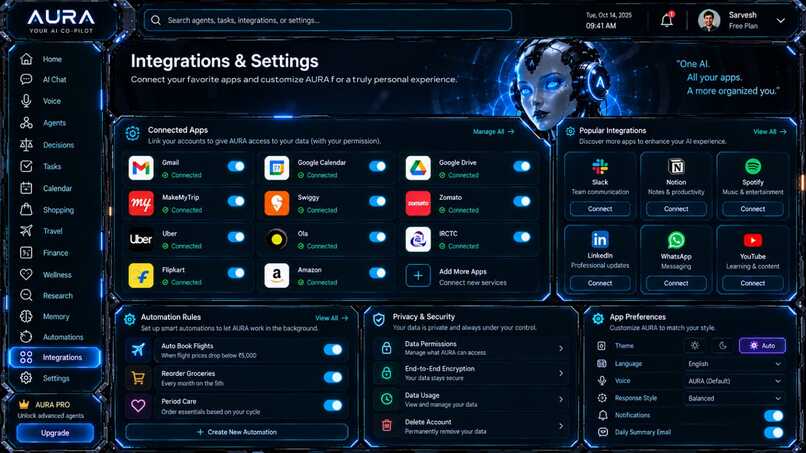The width and height of the screenshot is (806, 453).
Task: Click the Zomato app icon
Action: coord(418,203)
